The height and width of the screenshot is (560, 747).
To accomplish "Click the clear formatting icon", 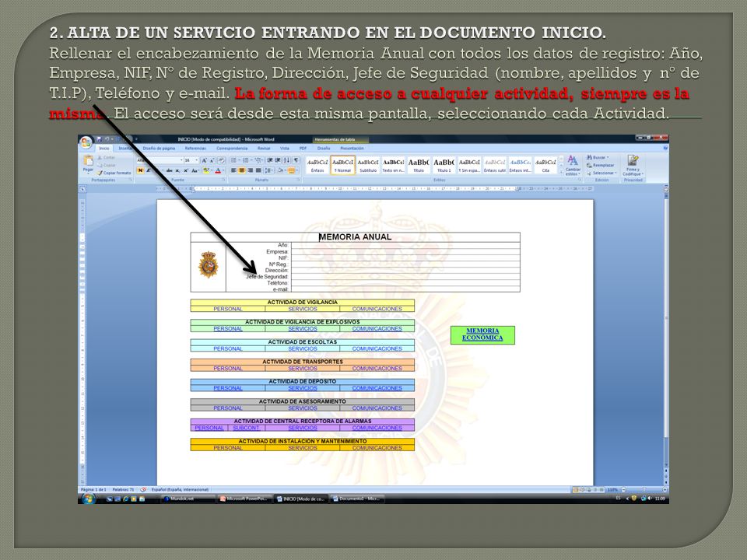I will click(221, 160).
